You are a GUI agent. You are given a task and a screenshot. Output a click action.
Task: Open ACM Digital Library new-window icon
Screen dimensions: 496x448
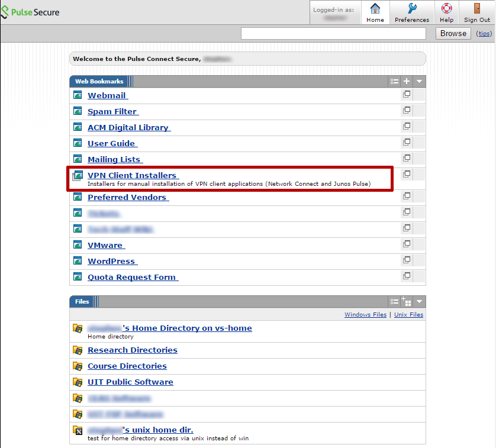[407, 126]
